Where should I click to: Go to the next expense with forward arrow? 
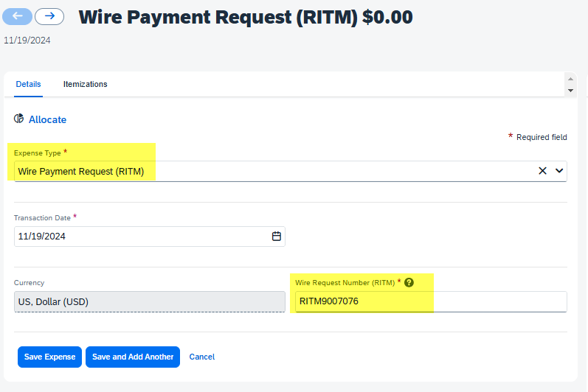point(49,16)
